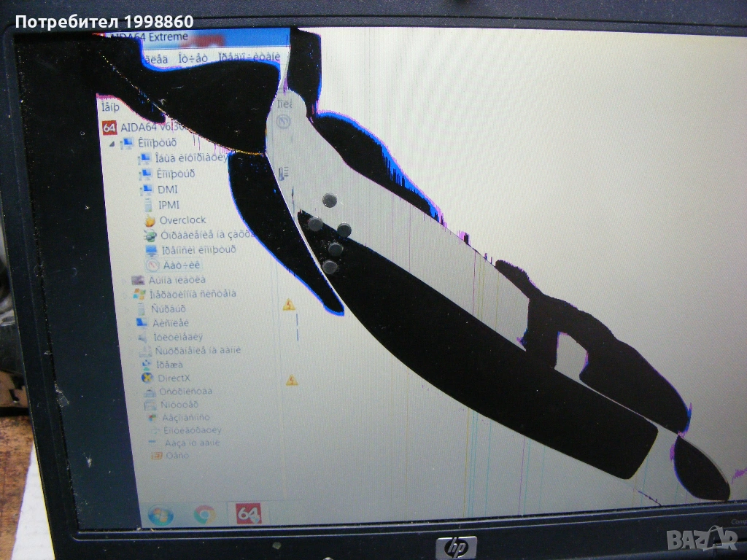This screenshot has height=560, width=747.
Task: Open the DMI tree entry
Action: coord(167,190)
